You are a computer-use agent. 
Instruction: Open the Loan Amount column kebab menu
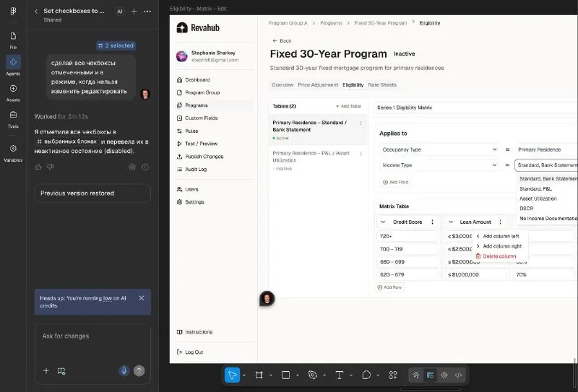tap(500, 222)
